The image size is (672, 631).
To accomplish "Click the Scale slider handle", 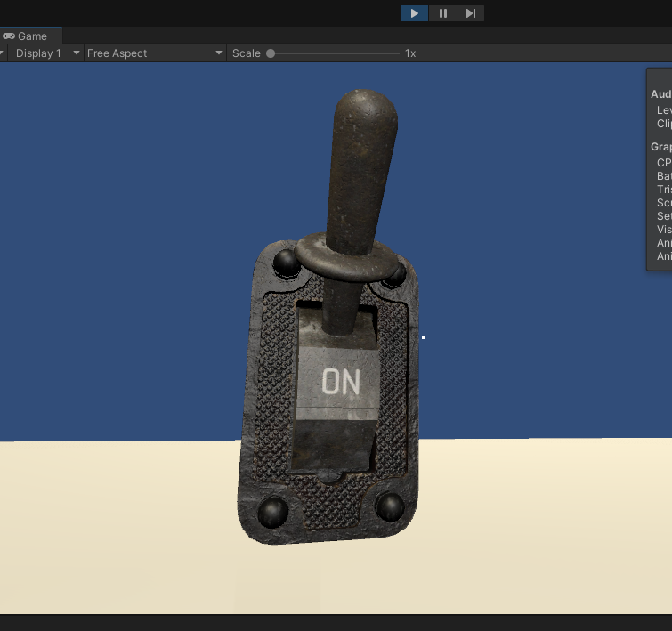I will click(x=271, y=53).
